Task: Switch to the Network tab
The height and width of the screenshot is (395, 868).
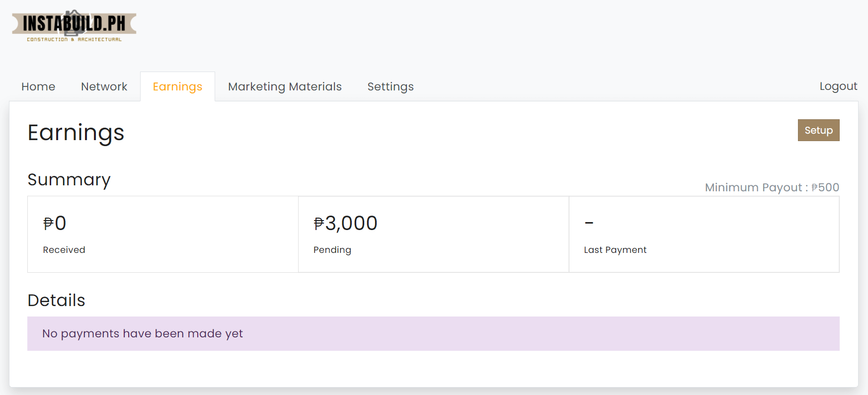Action: point(104,86)
